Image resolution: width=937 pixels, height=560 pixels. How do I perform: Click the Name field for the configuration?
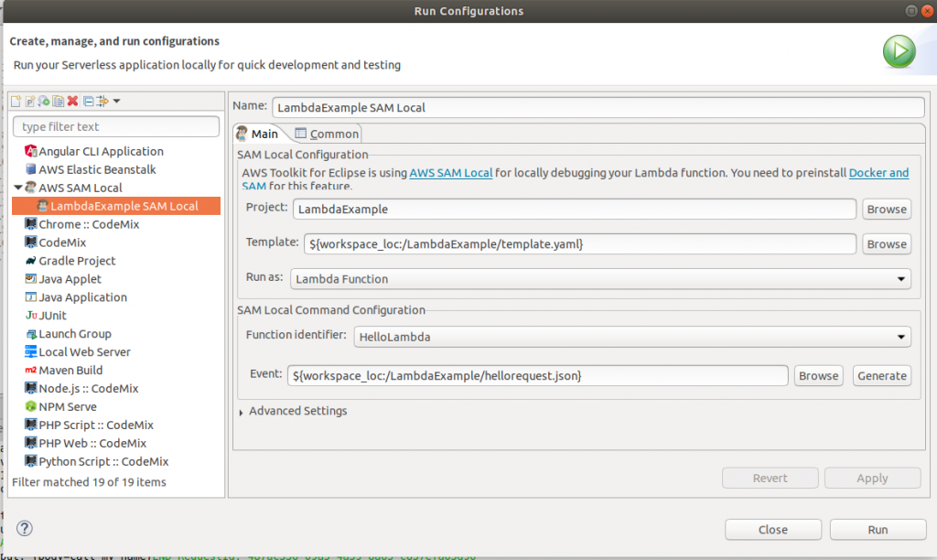click(x=598, y=108)
